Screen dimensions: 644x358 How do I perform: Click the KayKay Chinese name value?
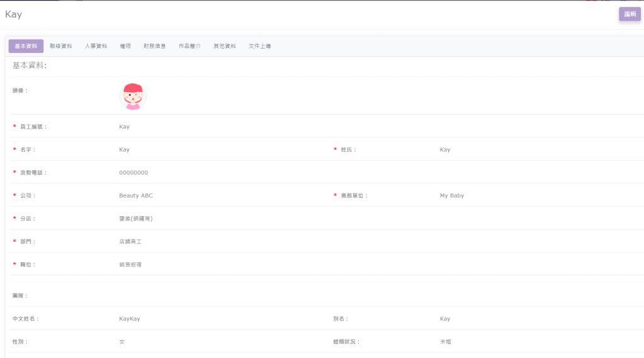click(x=130, y=319)
